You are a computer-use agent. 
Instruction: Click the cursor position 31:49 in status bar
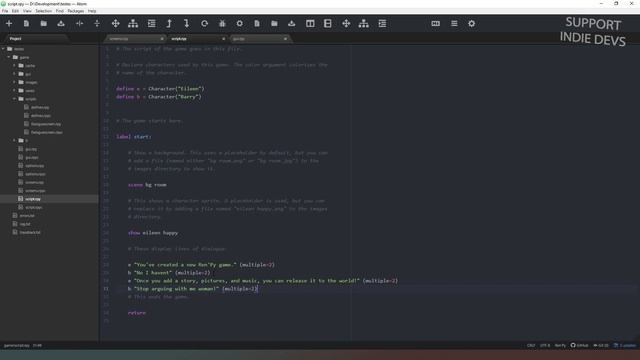[37, 345]
